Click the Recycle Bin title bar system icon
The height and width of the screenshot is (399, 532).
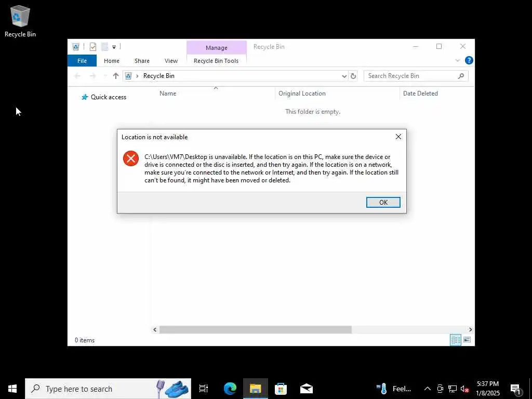pyautogui.click(x=76, y=47)
